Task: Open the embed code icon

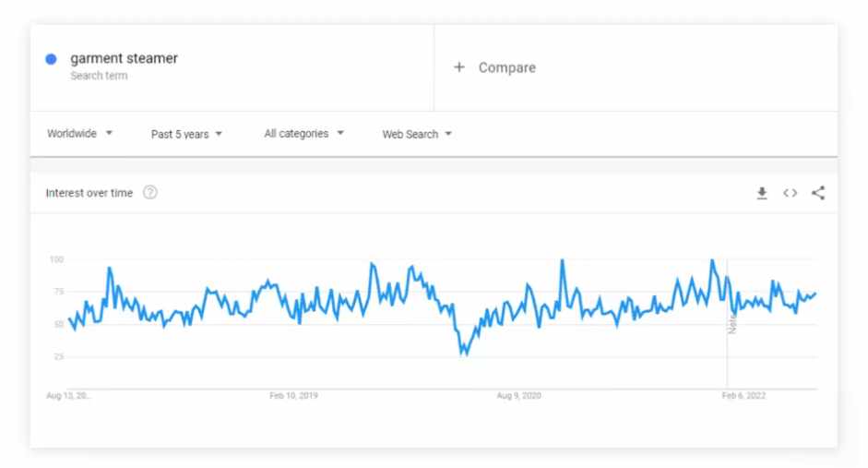Action: point(790,193)
